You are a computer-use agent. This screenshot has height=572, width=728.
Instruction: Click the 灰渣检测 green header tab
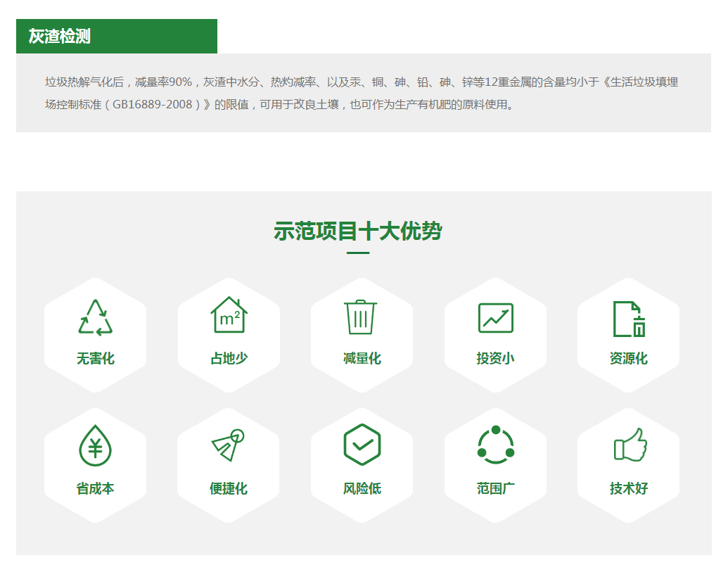[117, 37]
